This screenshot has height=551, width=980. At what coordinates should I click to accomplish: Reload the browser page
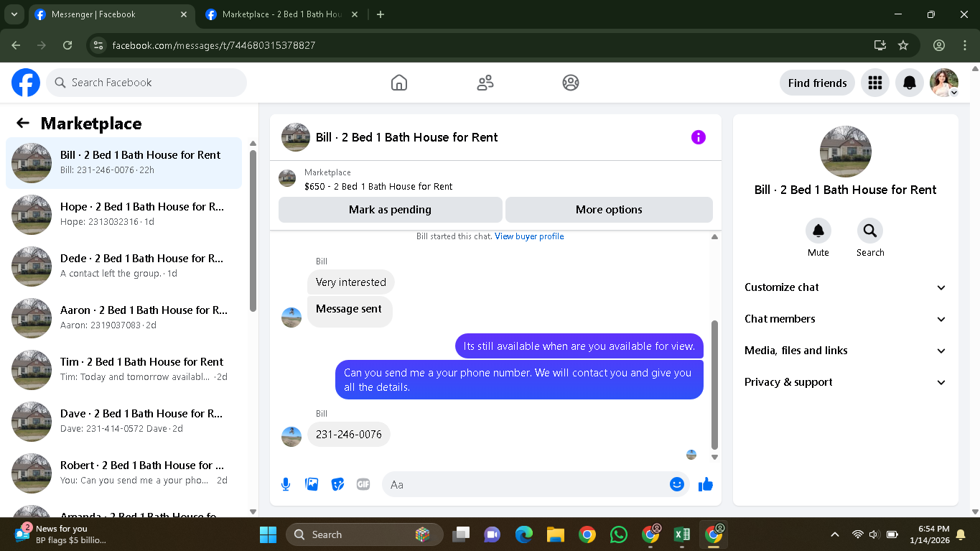pyautogui.click(x=67, y=45)
